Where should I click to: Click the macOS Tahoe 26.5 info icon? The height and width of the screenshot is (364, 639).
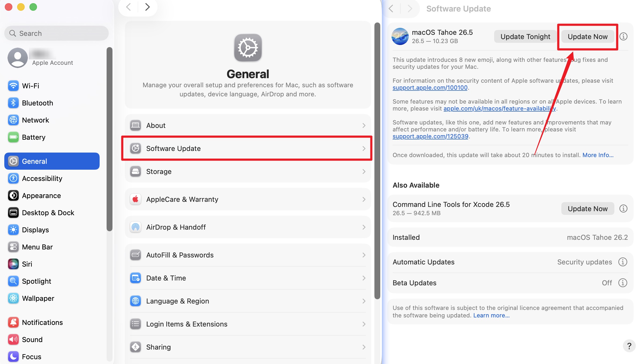(x=623, y=36)
